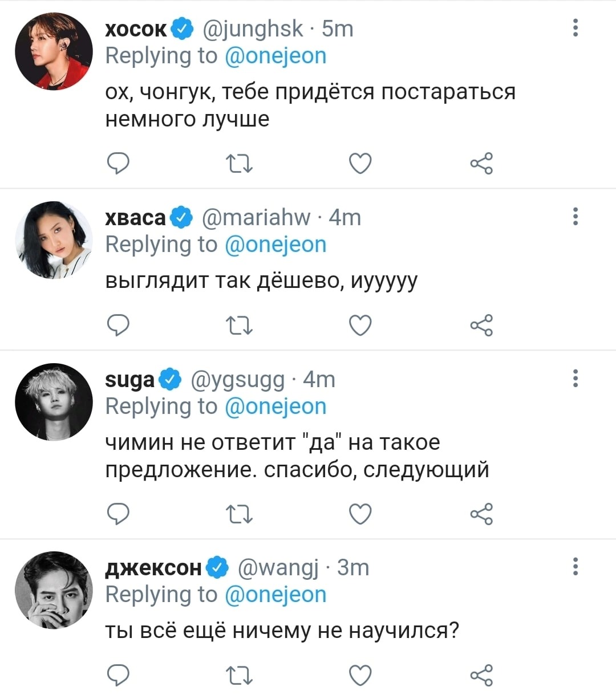Reply to suga's tweet
This screenshot has width=616, height=699.
(118, 514)
